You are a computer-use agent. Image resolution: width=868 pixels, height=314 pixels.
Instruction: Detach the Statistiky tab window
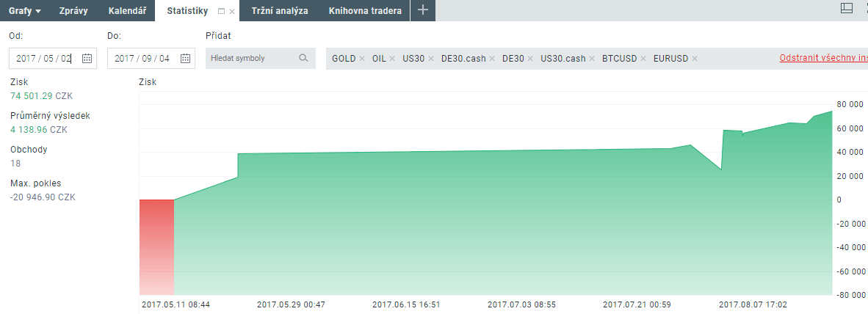click(x=222, y=12)
